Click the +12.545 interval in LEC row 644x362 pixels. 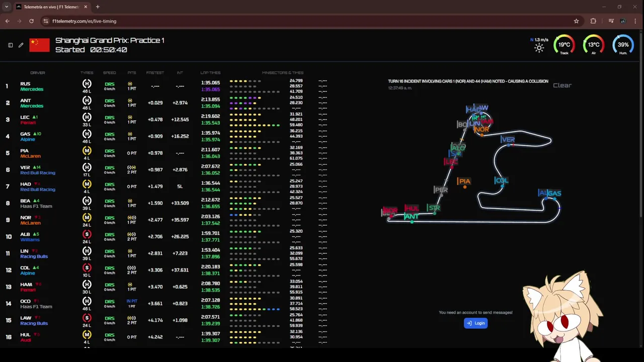pyautogui.click(x=180, y=119)
